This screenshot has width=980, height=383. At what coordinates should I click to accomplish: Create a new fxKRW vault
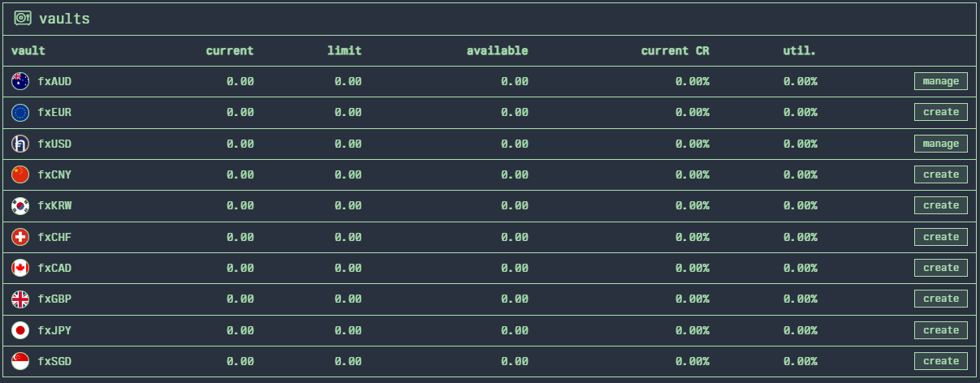(940, 206)
